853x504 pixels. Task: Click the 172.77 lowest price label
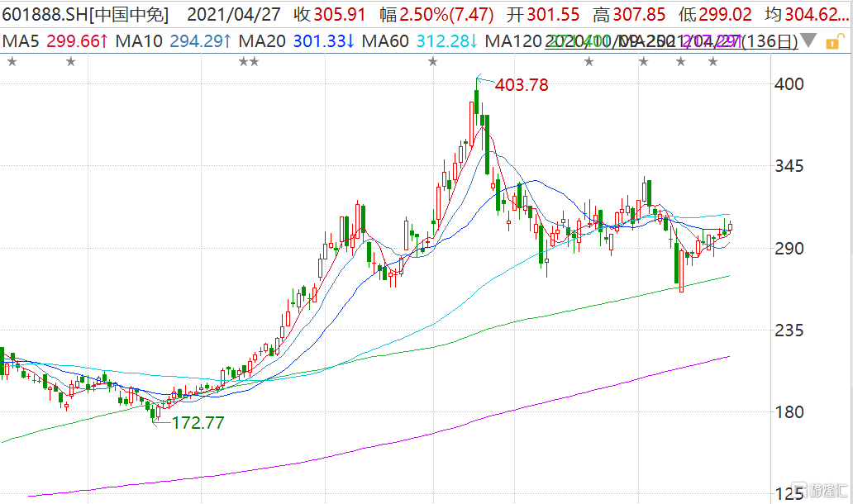pyautogui.click(x=198, y=423)
